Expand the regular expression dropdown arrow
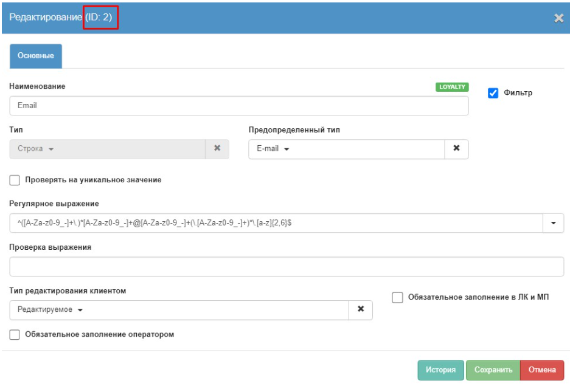 (553, 223)
